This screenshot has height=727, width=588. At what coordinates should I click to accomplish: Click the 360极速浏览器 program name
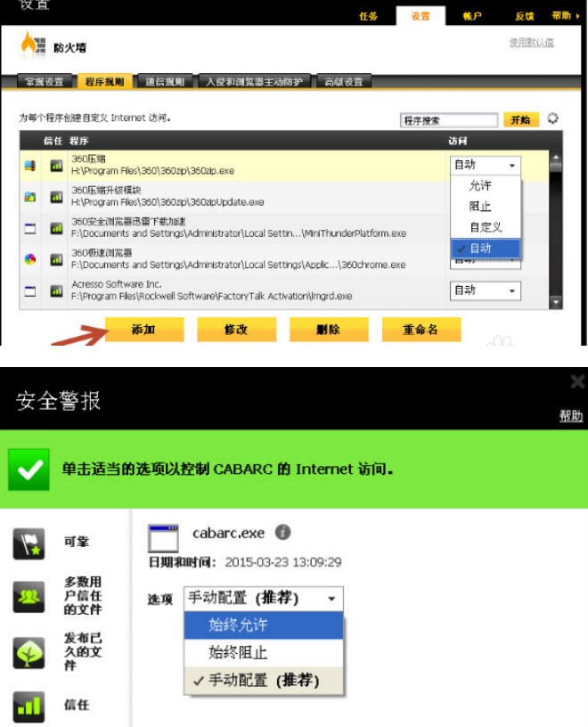pyautogui.click(x=102, y=253)
